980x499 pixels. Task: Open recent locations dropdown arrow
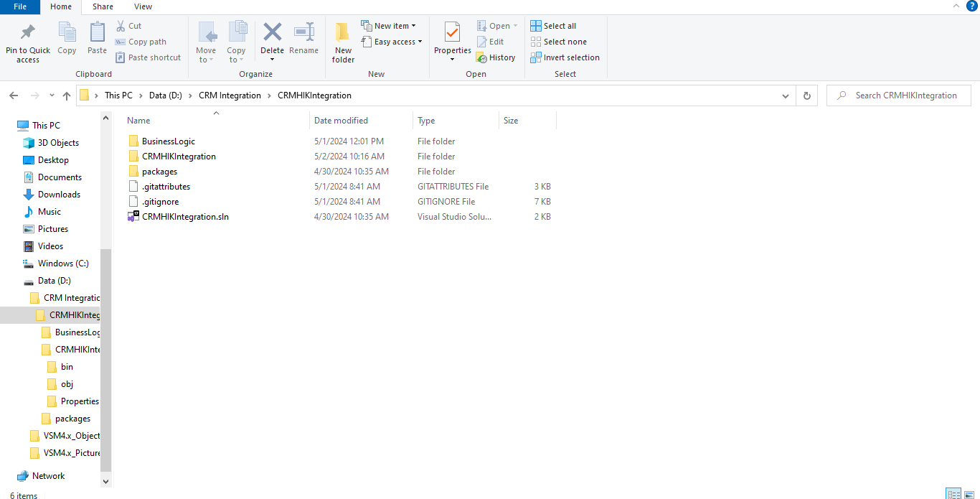(x=52, y=95)
